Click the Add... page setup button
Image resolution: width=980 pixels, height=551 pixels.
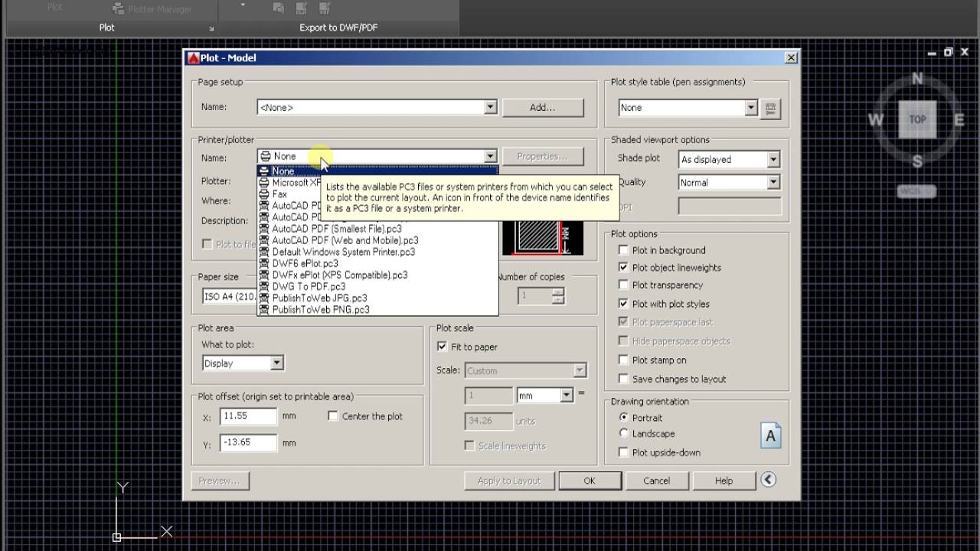tap(543, 107)
